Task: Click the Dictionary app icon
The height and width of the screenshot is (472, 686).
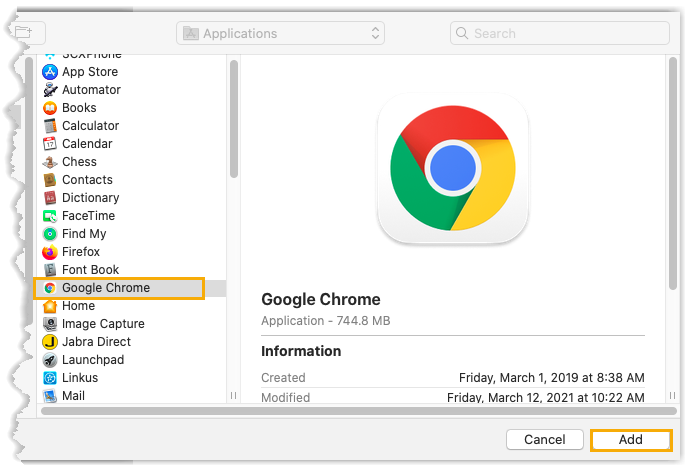Action: click(x=50, y=198)
